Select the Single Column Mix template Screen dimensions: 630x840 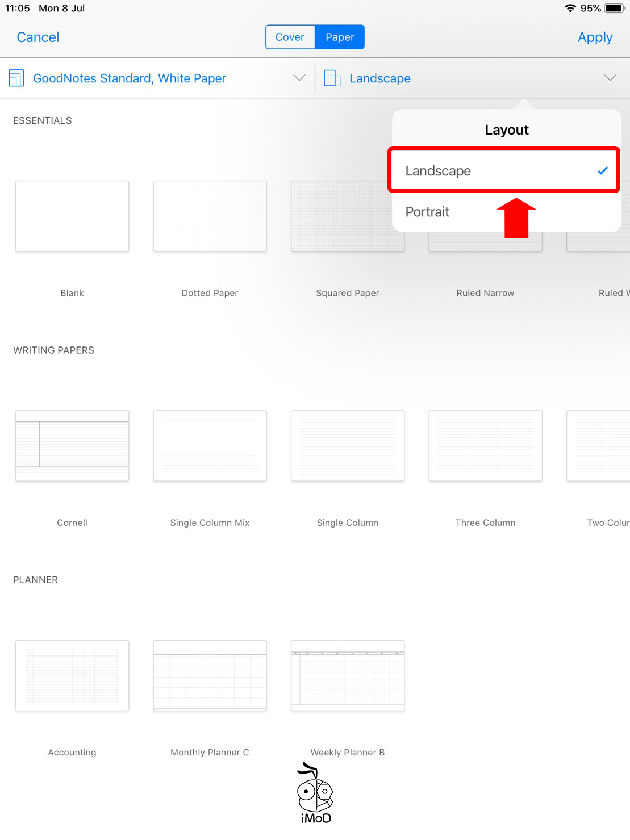[210, 446]
